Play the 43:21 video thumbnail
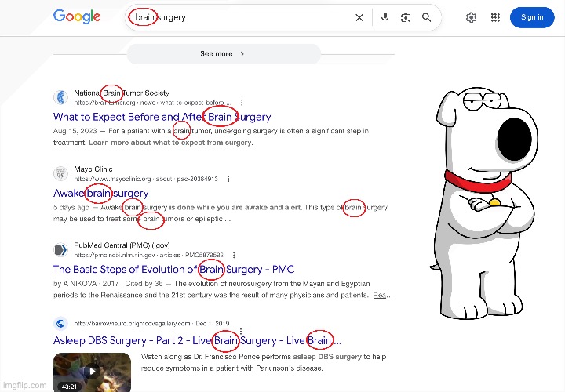Viewport: 565px width, 392px height. click(x=93, y=372)
